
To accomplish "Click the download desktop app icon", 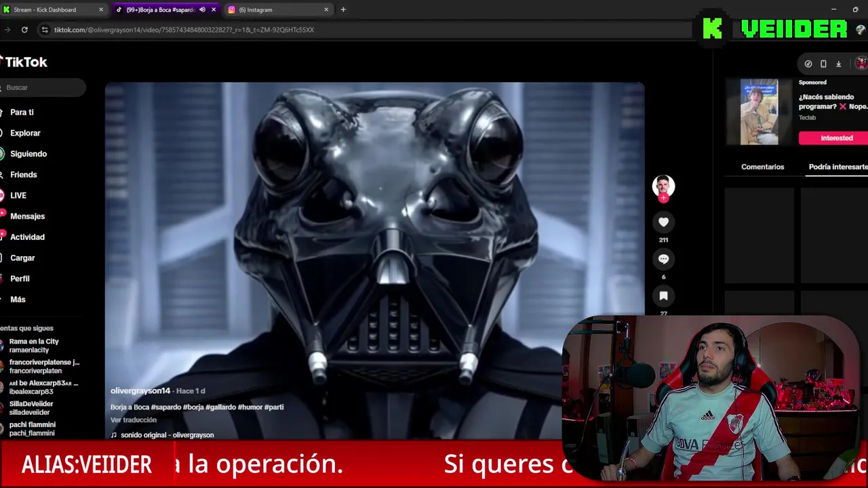I will tap(838, 64).
